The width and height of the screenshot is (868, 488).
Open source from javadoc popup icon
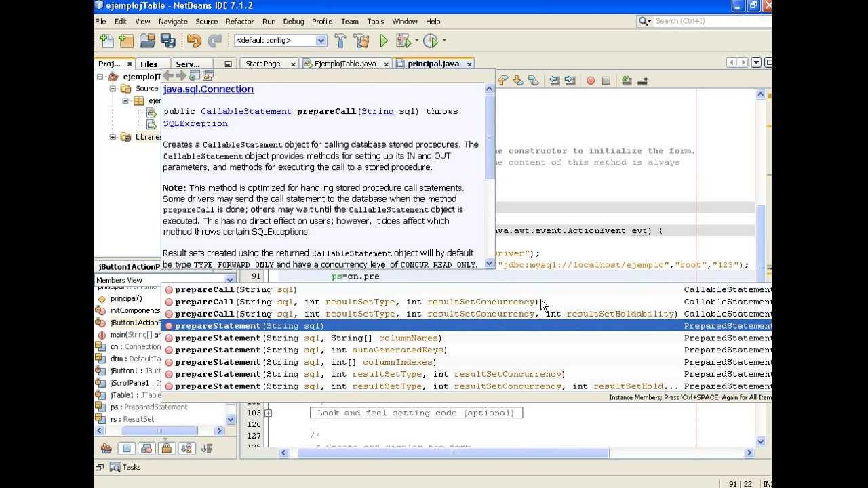click(x=208, y=76)
